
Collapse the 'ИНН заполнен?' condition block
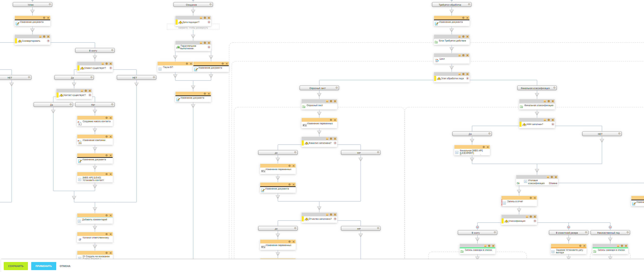pos(545,120)
